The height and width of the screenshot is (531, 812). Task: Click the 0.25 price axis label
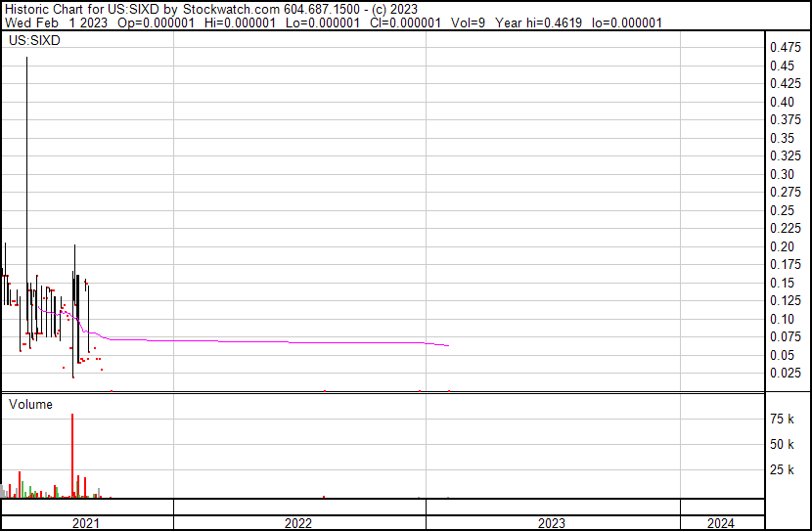click(x=782, y=210)
